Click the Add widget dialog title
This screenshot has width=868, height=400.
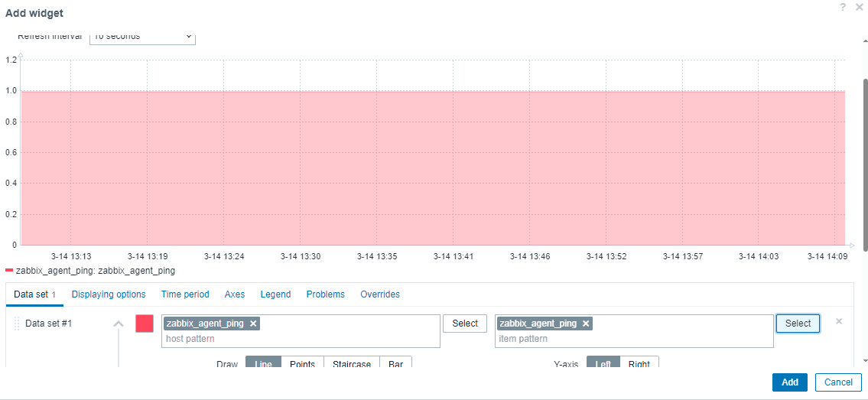(x=34, y=13)
